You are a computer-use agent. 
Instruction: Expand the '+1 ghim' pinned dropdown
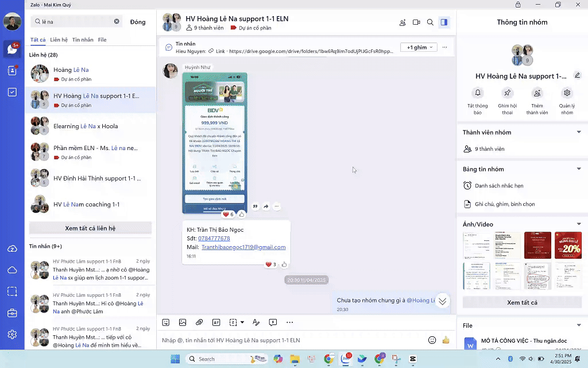tap(419, 47)
